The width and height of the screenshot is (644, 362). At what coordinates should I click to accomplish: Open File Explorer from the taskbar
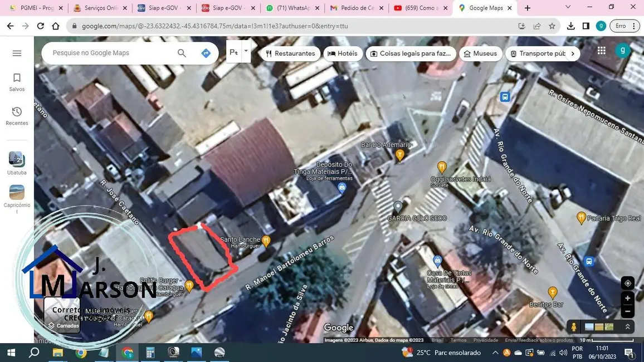click(57, 353)
